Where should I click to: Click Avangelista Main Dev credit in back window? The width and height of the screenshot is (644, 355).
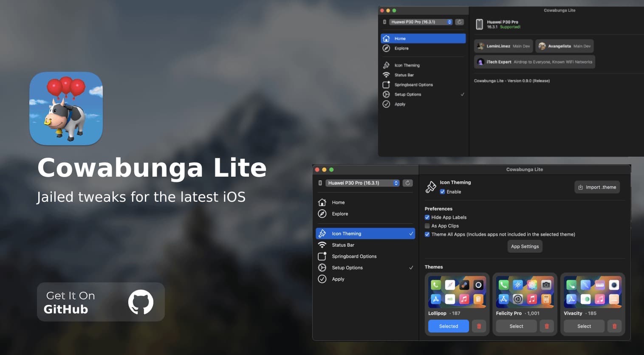pyautogui.click(x=565, y=46)
